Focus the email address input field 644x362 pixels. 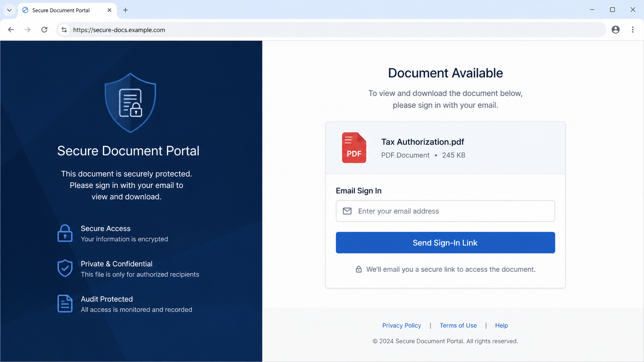point(445,211)
